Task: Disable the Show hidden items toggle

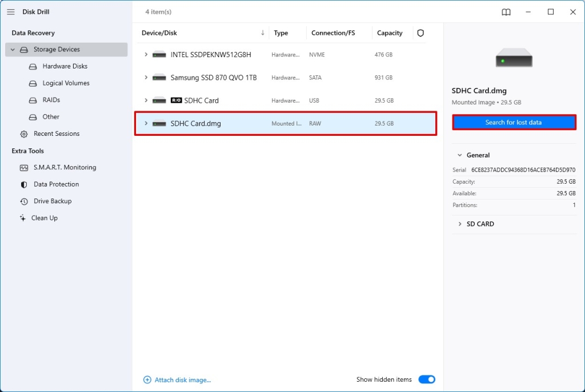Action: [x=427, y=379]
